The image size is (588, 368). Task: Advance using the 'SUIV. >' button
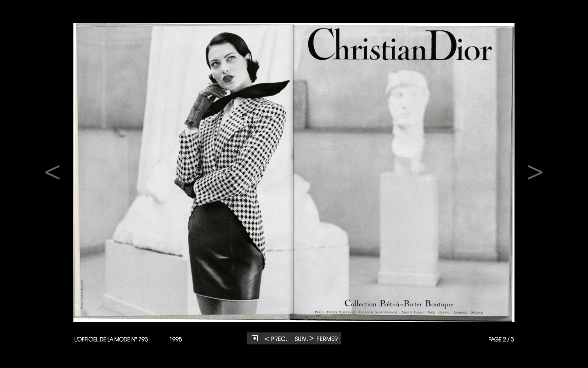pyautogui.click(x=304, y=339)
